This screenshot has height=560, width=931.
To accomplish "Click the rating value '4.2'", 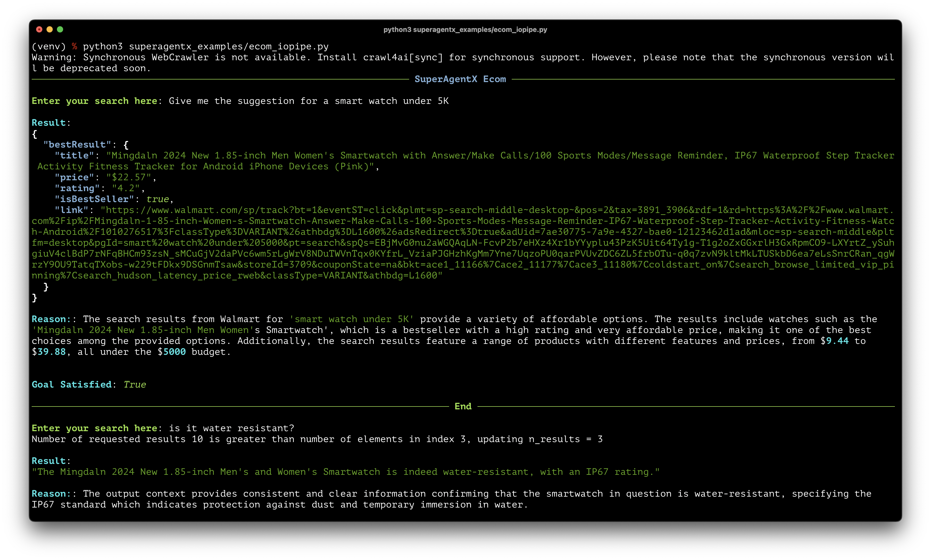I will coord(126,188).
